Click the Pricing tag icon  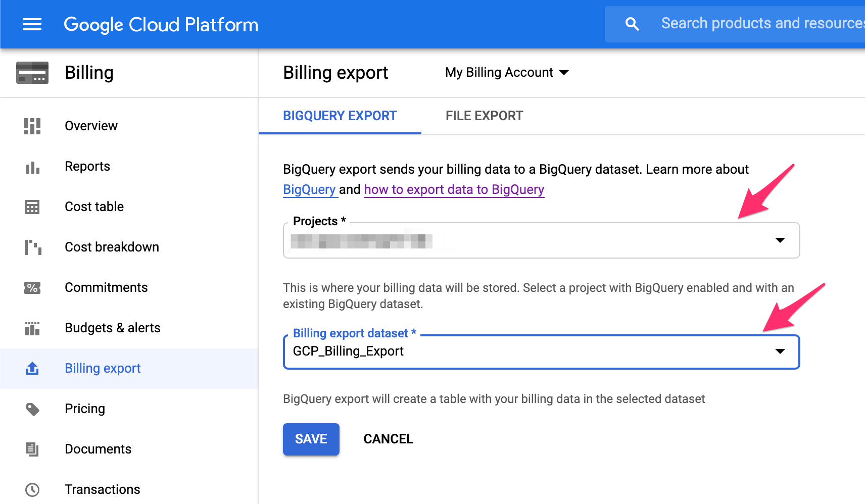(x=32, y=409)
